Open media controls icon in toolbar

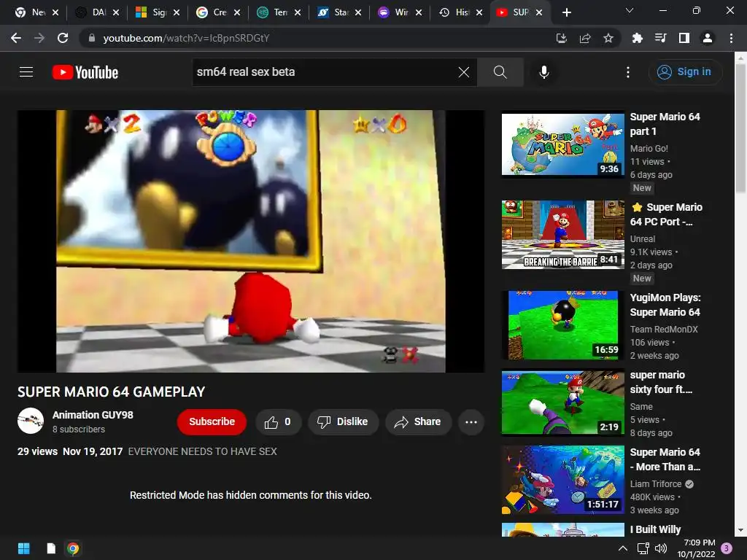coord(661,38)
